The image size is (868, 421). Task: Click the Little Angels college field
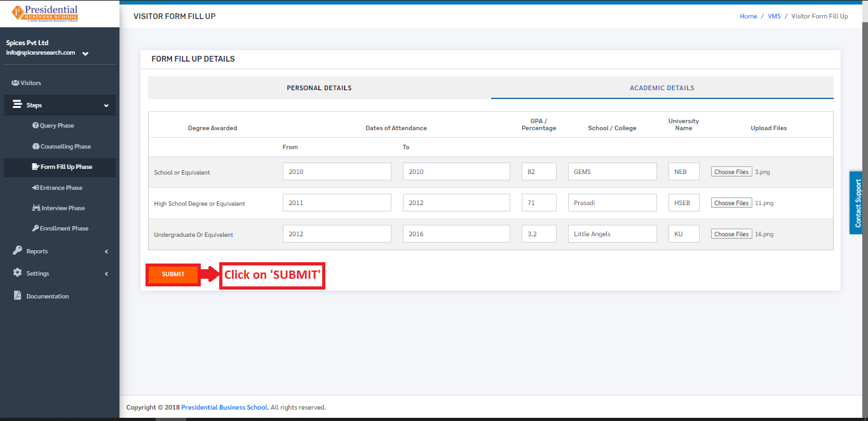point(613,234)
